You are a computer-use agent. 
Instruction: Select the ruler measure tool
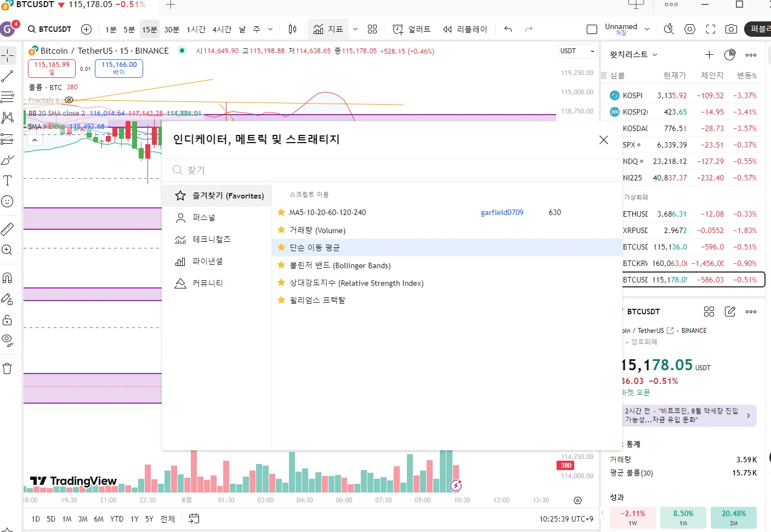[8, 229]
